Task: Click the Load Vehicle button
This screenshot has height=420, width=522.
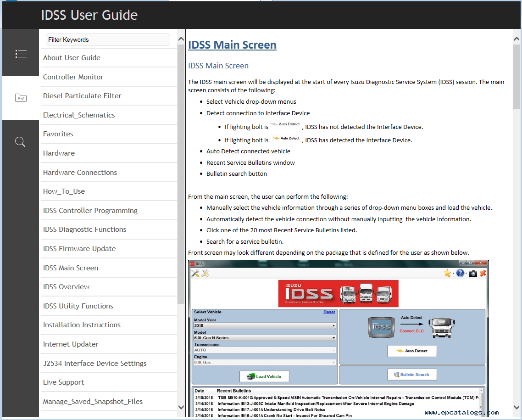Action: (x=264, y=376)
